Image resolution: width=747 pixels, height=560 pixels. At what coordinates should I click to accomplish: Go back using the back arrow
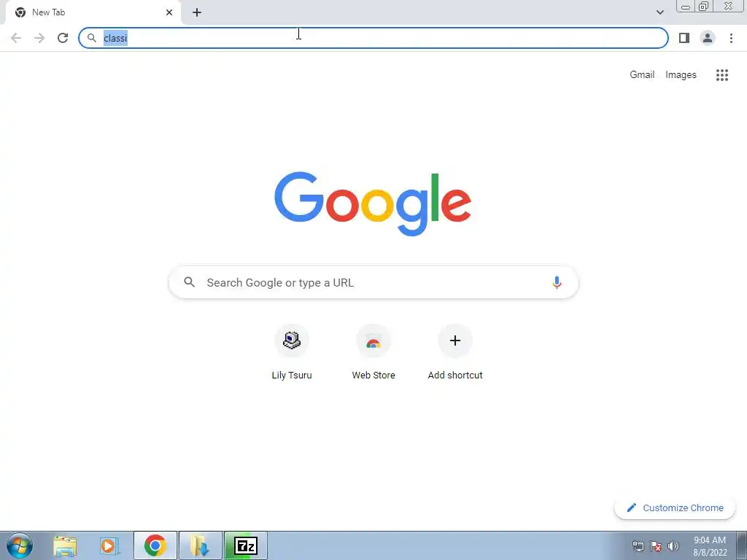[16, 38]
